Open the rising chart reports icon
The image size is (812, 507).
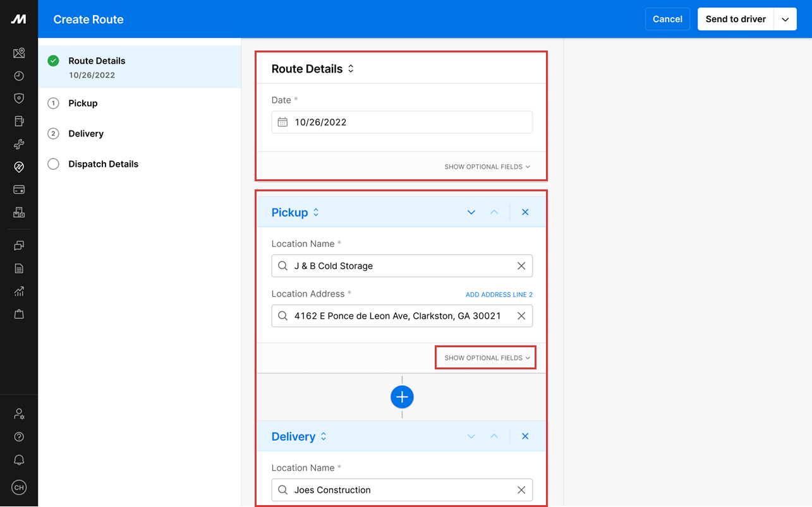(19, 291)
